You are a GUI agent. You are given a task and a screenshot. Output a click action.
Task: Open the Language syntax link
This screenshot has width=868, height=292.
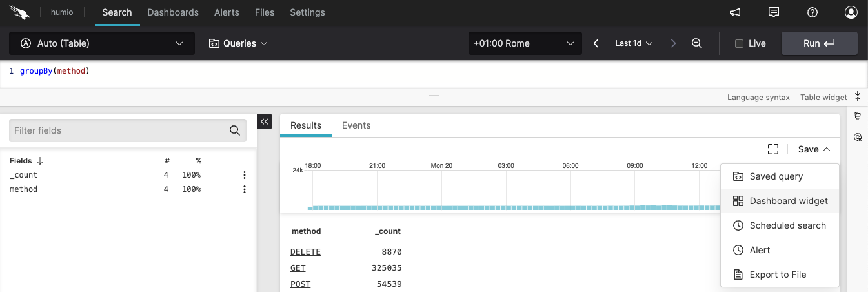[x=758, y=98]
